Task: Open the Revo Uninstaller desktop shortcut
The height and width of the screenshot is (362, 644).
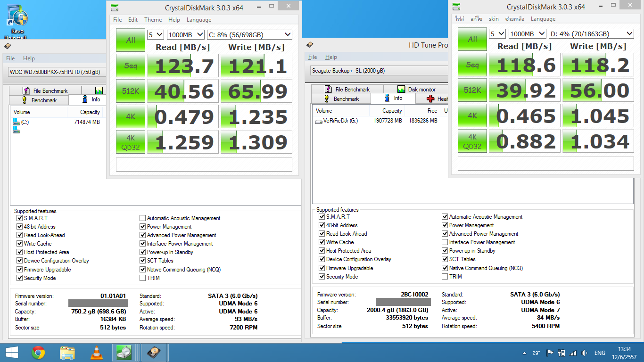Action: point(17,23)
